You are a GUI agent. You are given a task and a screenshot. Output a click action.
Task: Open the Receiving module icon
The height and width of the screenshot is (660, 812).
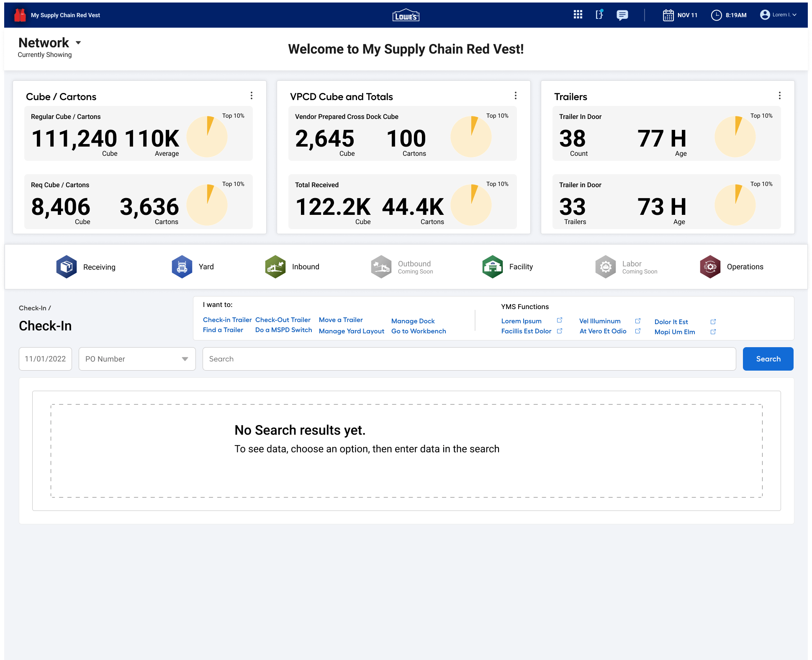point(67,267)
